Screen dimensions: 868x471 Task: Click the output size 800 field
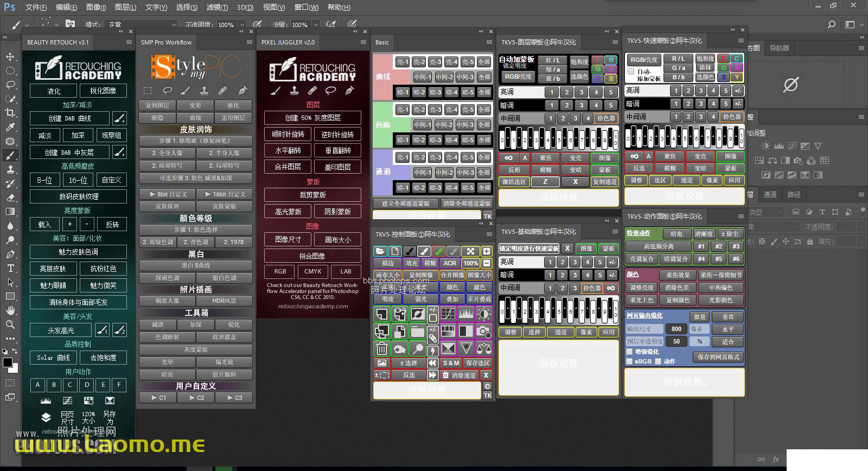click(676, 329)
